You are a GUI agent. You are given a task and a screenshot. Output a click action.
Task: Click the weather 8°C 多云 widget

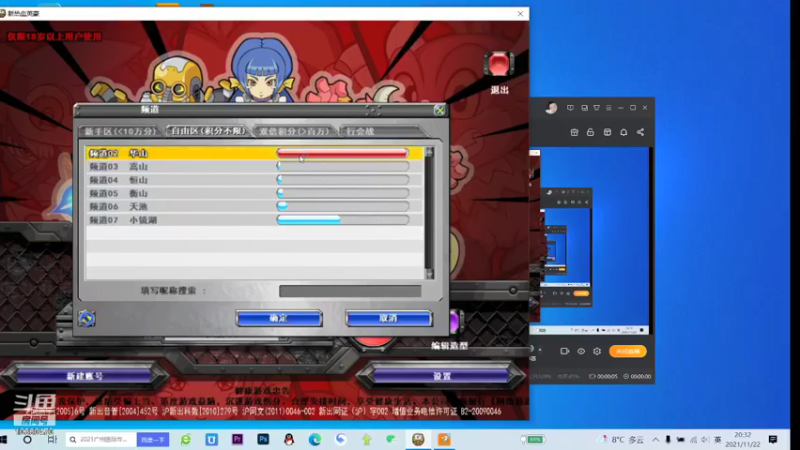point(622,439)
